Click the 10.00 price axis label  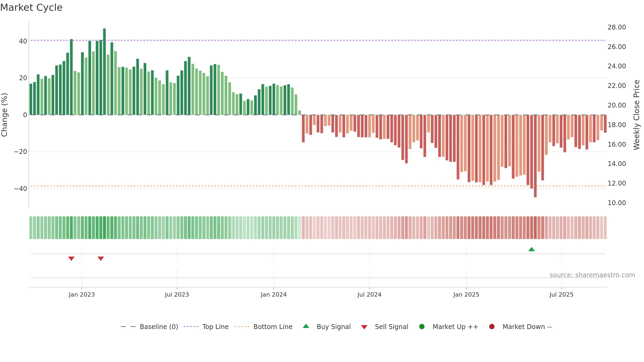(617, 203)
